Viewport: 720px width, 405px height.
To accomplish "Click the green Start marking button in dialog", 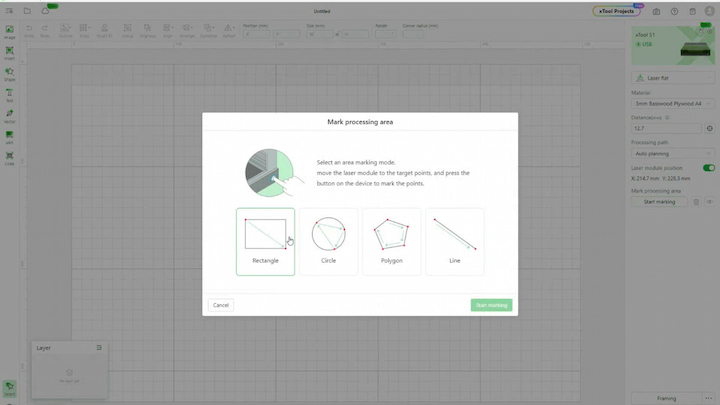I will (491, 305).
